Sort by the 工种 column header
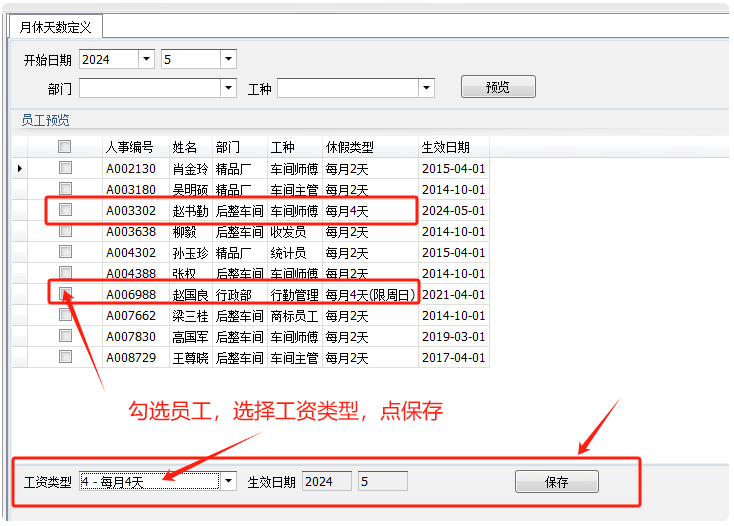 294,147
